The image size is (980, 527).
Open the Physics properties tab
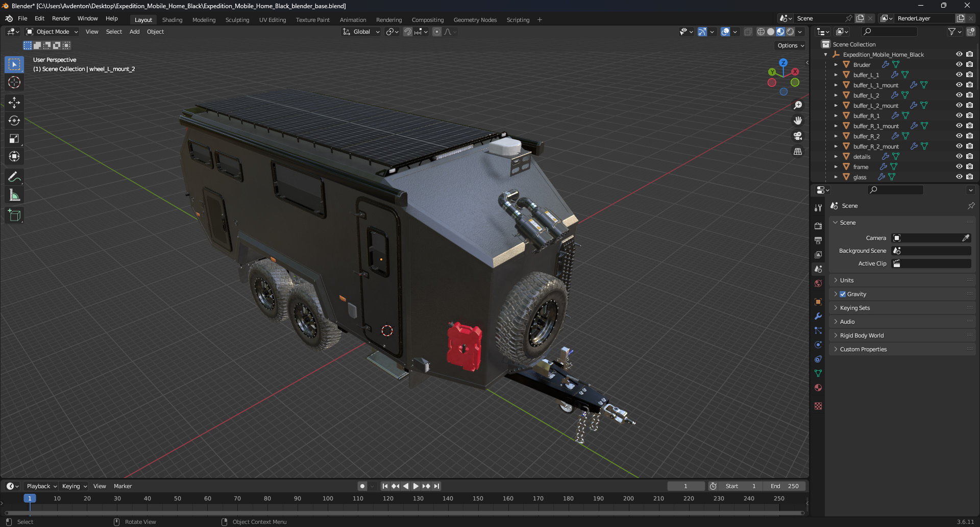pos(818,345)
